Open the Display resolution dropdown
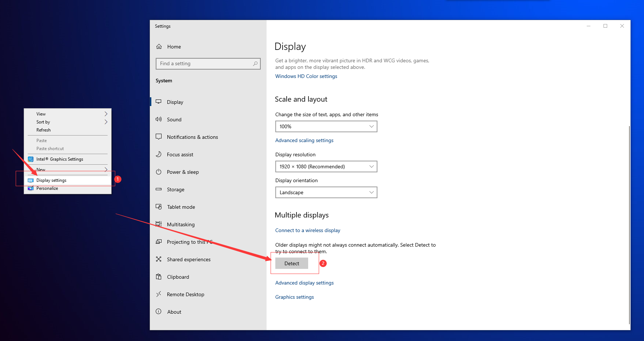644x341 pixels. (326, 166)
